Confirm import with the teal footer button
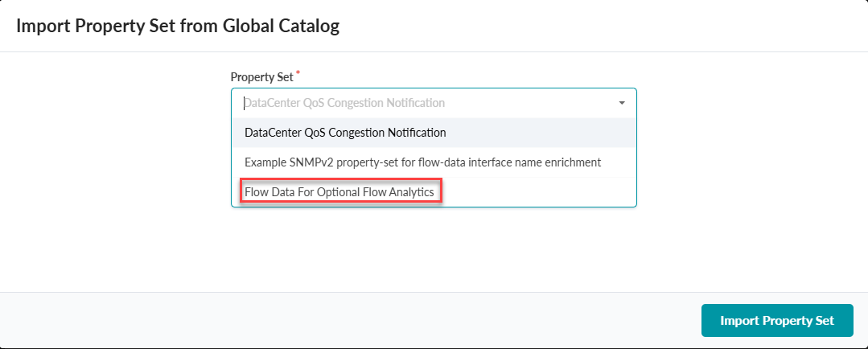The height and width of the screenshot is (349, 868). pyautogui.click(x=776, y=320)
